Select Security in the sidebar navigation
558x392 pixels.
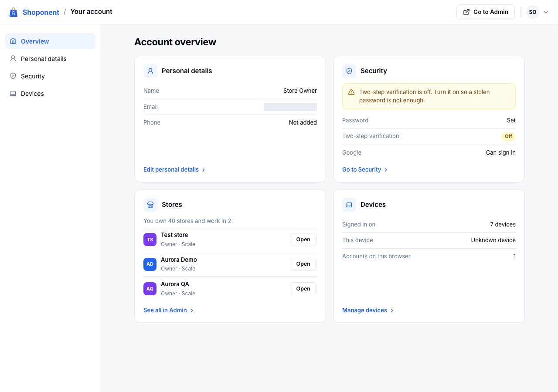tap(50, 76)
